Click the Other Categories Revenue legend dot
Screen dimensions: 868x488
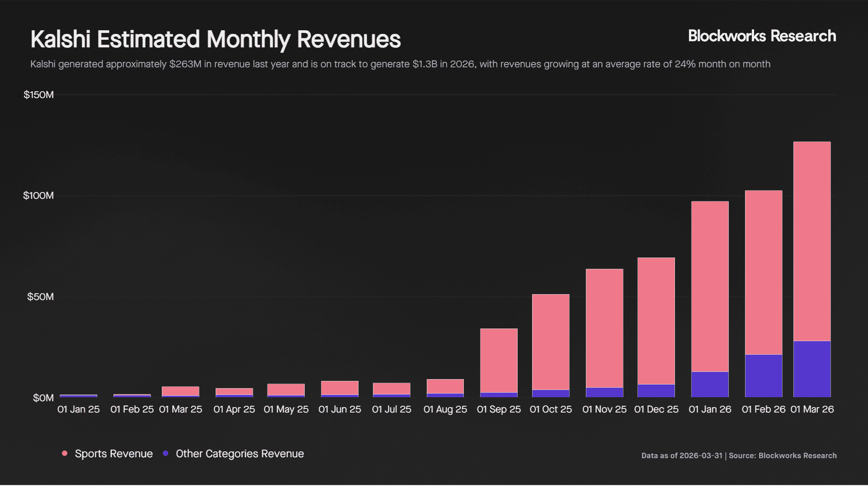[165, 453]
